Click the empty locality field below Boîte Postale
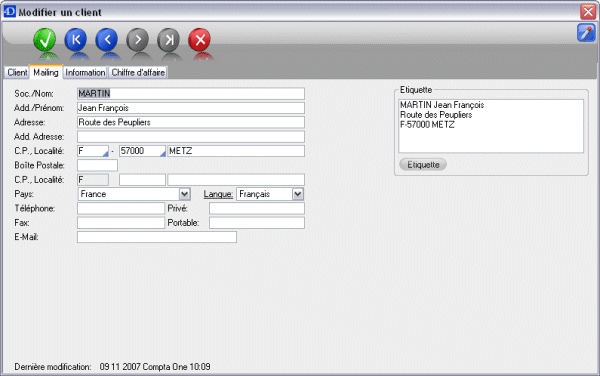Screen dimensions: 600x376 236,180
